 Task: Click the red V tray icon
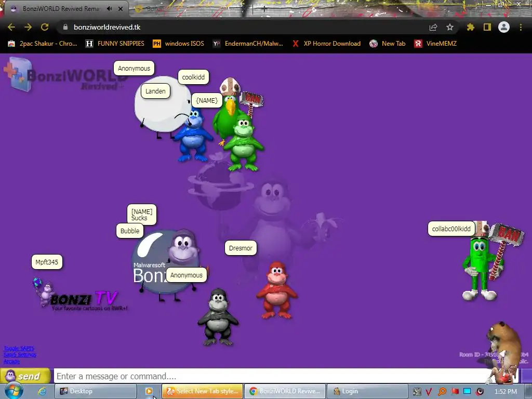(x=429, y=392)
